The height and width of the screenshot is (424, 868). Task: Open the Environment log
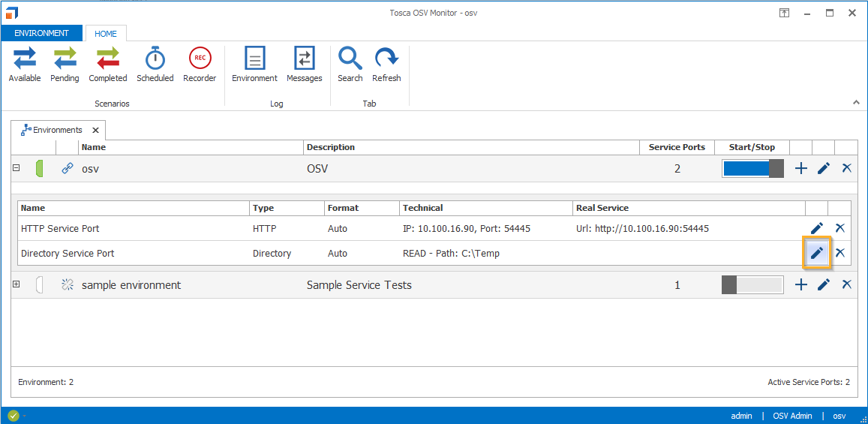click(x=254, y=64)
